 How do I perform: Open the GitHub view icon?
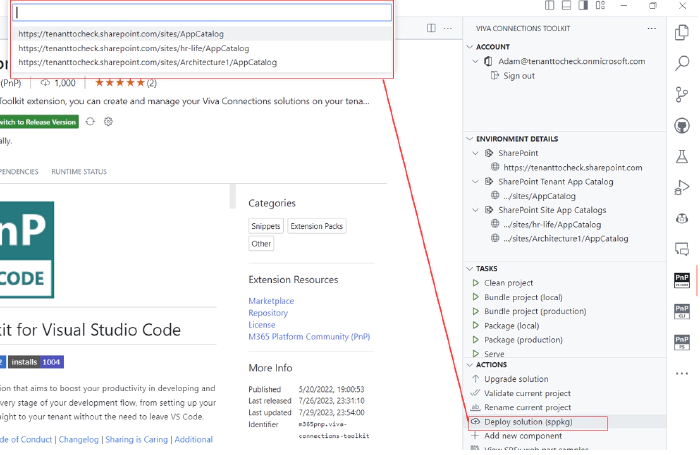(x=682, y=125)
